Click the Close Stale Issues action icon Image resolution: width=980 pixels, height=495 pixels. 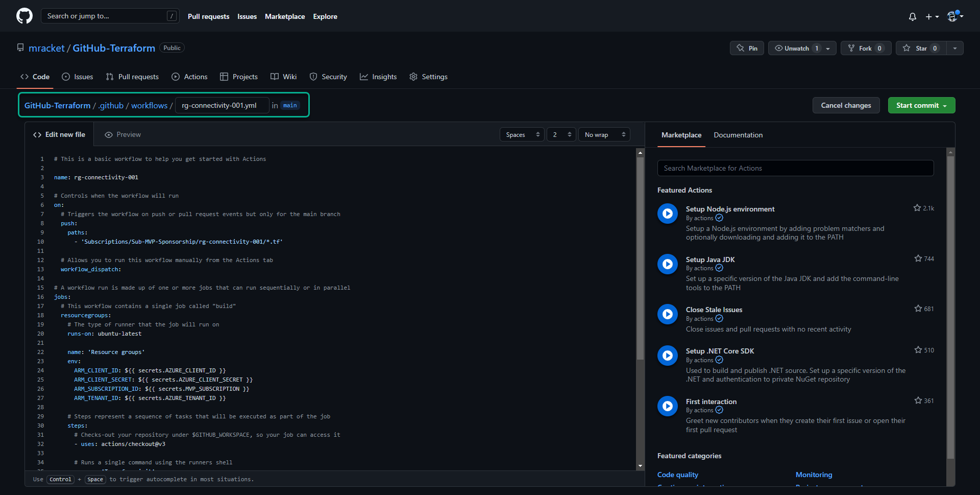coord(667,314)
